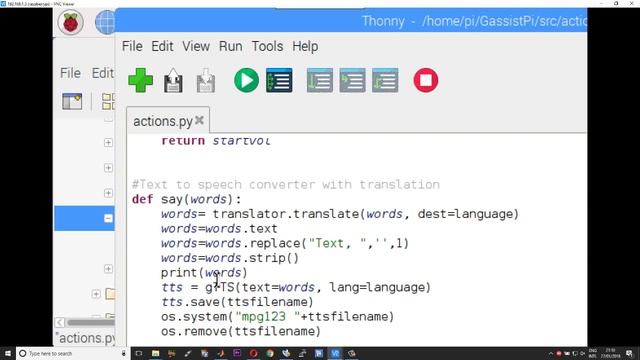The image size is (640, 360).
Task: Click the "def say(words):" line
Action: click(x=187, y=199)
